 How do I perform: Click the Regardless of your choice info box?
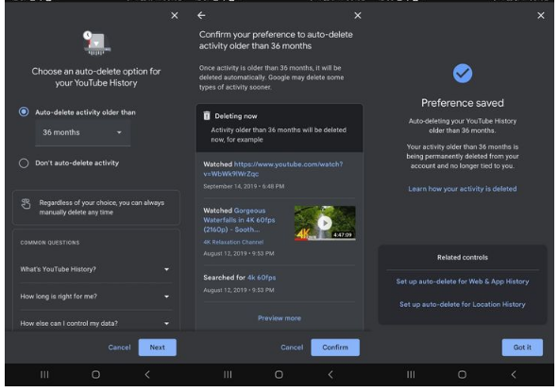click(x=96, y=208)
